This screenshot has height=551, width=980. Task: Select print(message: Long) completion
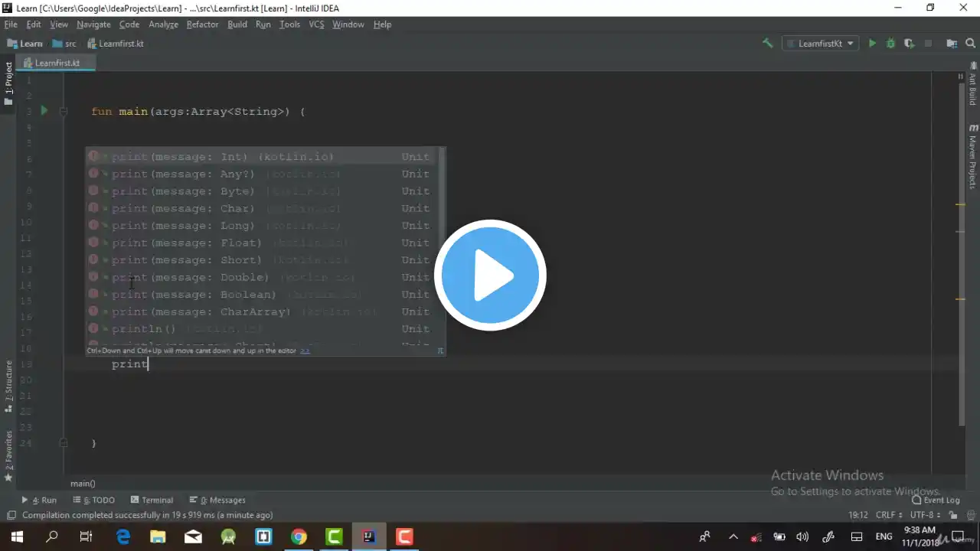(x=261, y=226)
